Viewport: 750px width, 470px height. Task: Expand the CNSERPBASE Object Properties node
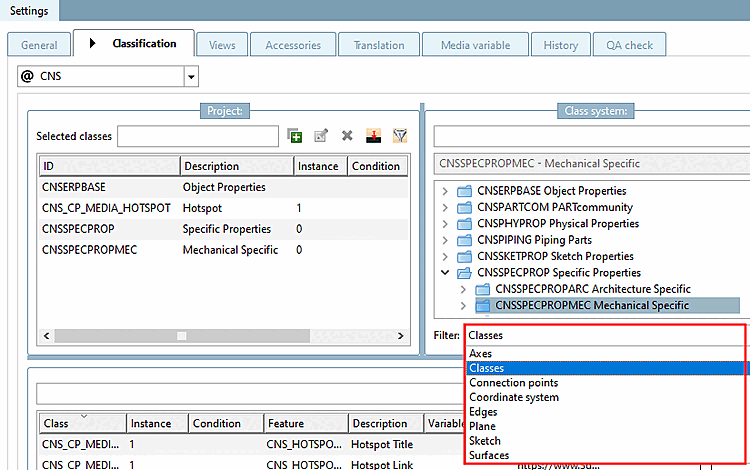tap(445, 191)
